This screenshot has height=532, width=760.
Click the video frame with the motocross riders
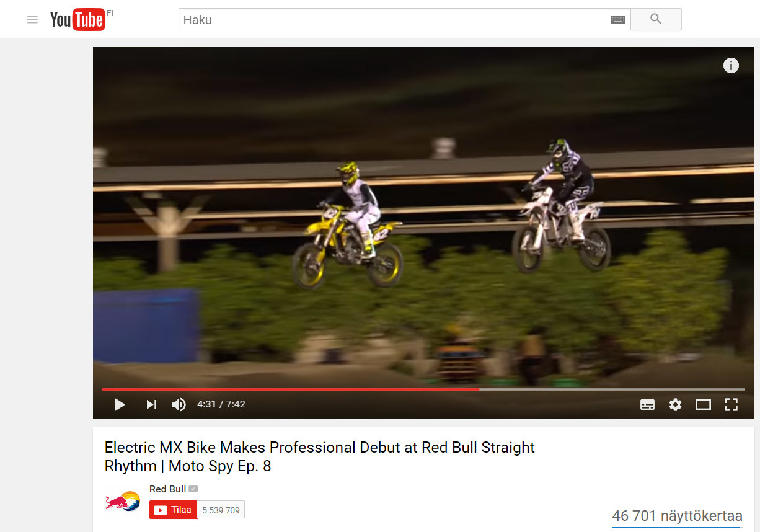(x=423, y=217)
